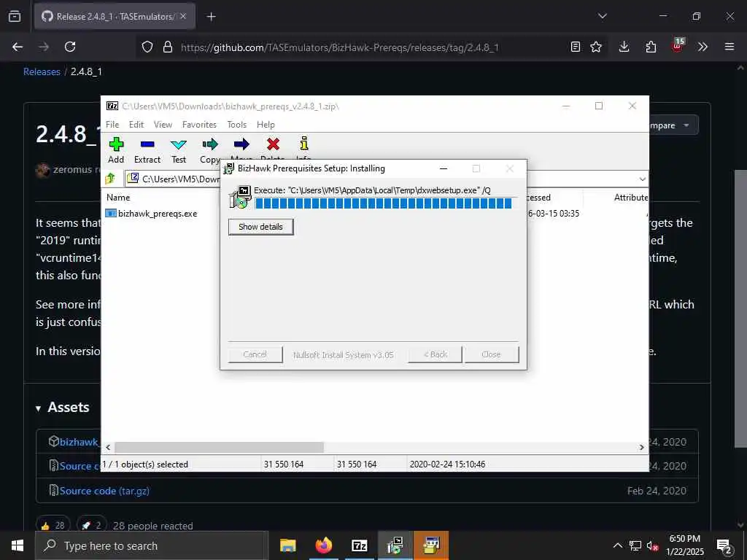Expand the 7-Zip address path dropdown
This screenshot has width=747, height=560.
[642, 179]
